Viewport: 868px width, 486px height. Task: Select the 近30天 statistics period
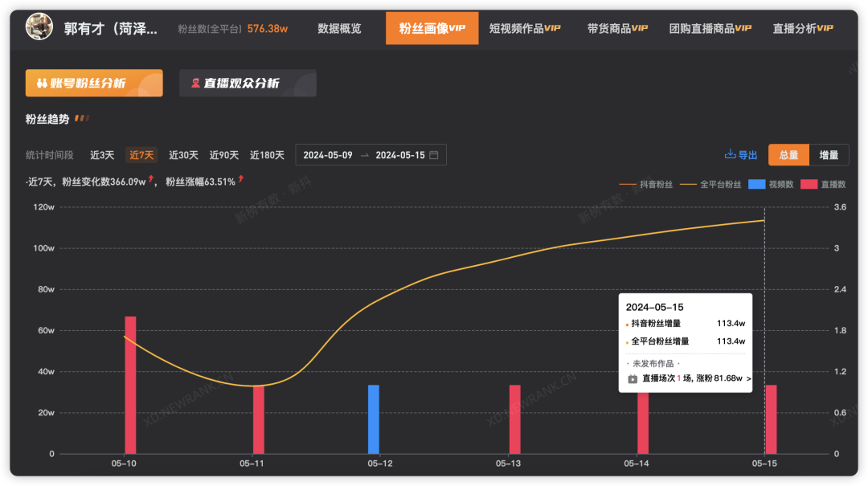(x=183, y=154)
